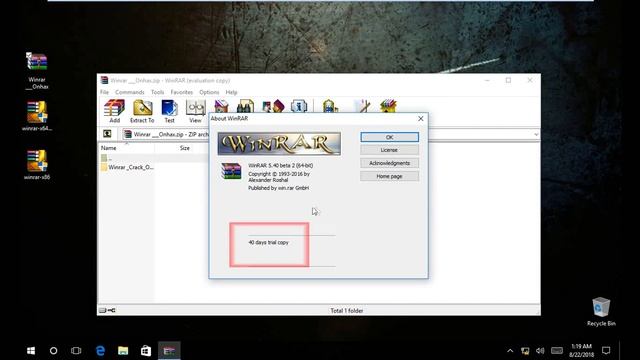Open the Favorites menu

[x=182, y=92]
